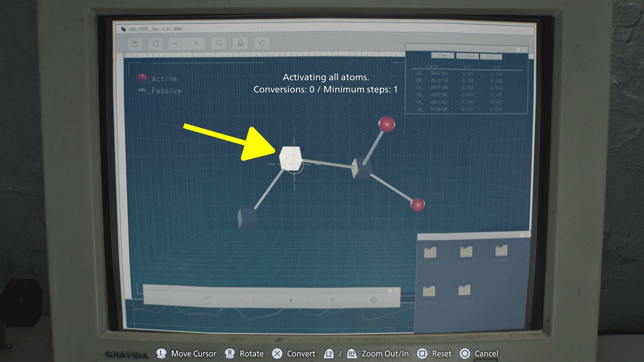Open the gear settings icon in bottom bar
The height and width of the screenshot is (362, 644).
click(373, 300)
